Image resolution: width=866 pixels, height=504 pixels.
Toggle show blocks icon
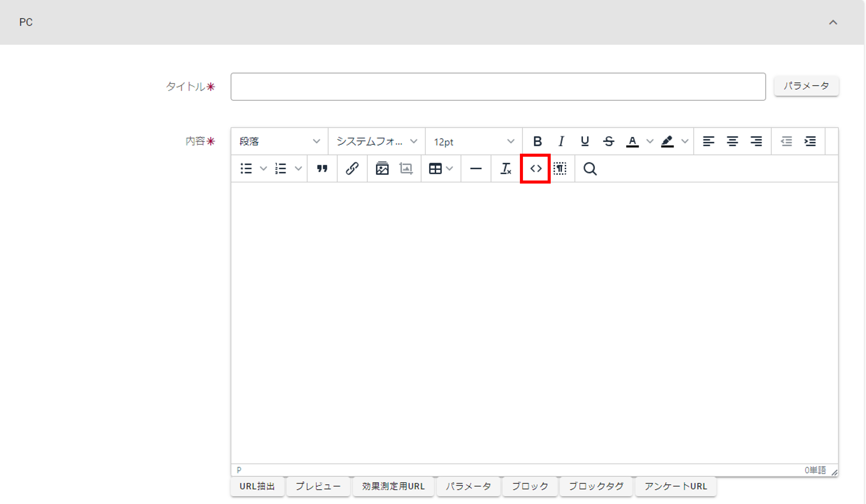[560, 169]
